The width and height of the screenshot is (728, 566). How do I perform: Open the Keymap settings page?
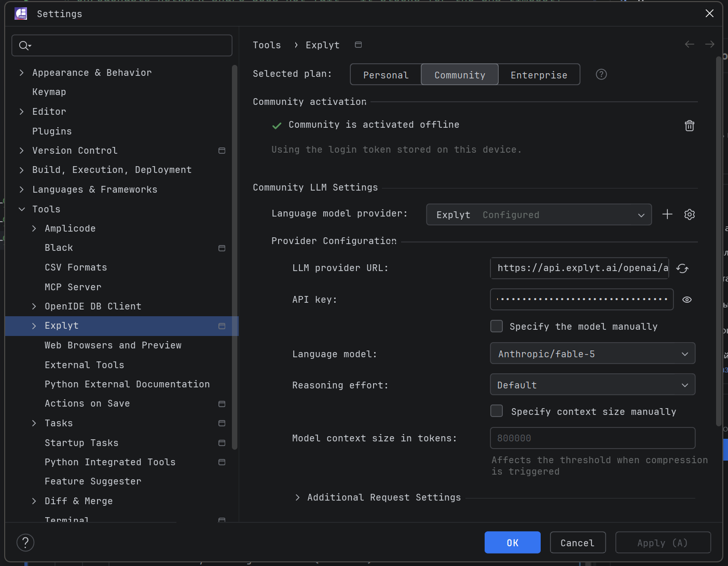pyautogui.click(x=49, y=92)
